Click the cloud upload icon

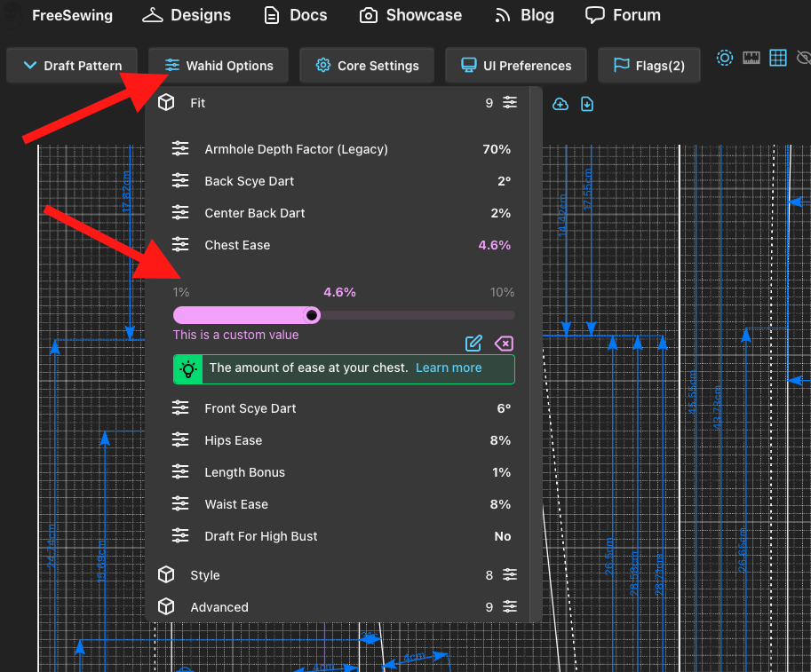pos(561,105)
